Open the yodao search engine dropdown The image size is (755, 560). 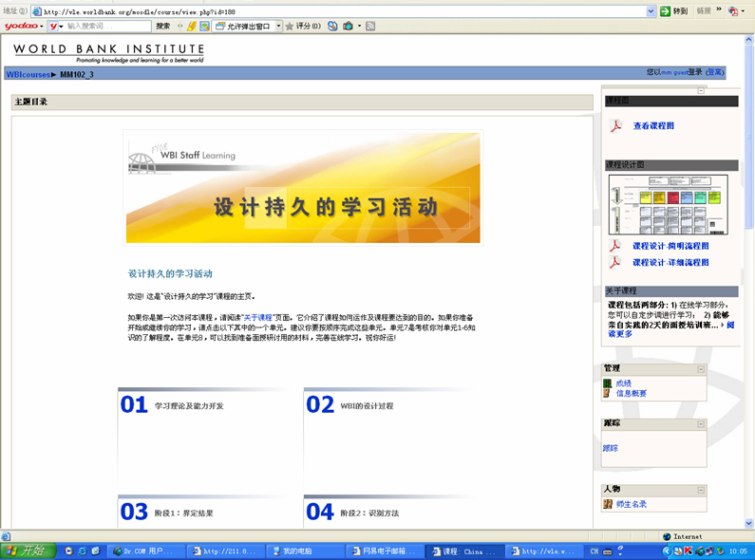61,26
